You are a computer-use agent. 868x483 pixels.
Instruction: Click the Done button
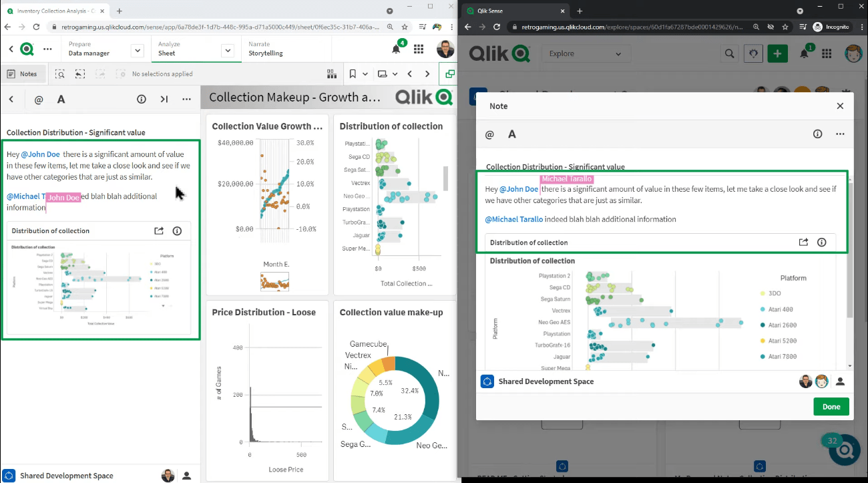831,407
